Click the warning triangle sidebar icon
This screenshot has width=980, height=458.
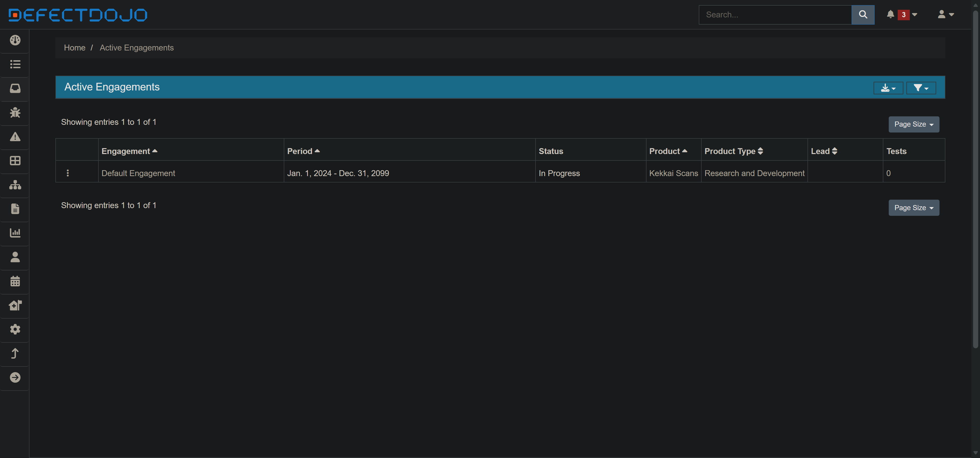coord(15,137)
